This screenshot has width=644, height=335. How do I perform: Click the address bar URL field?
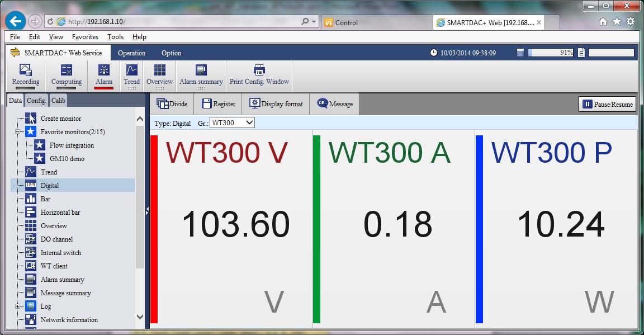pos(183,21)
